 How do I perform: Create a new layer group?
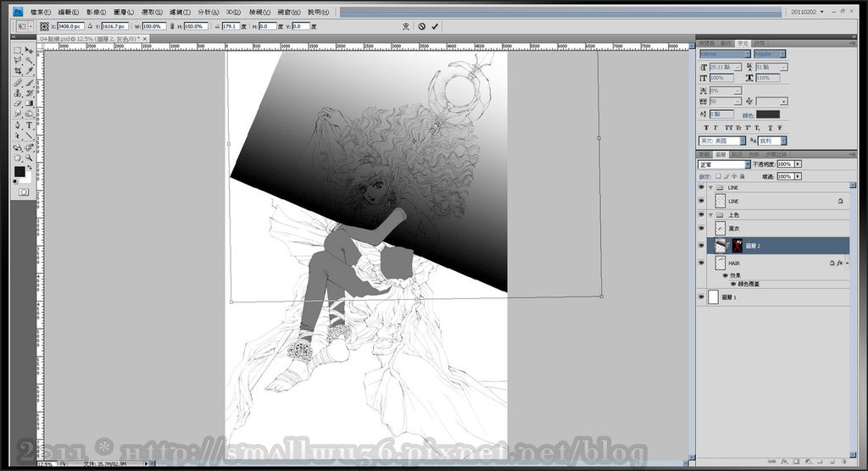(x=821, y=461)
